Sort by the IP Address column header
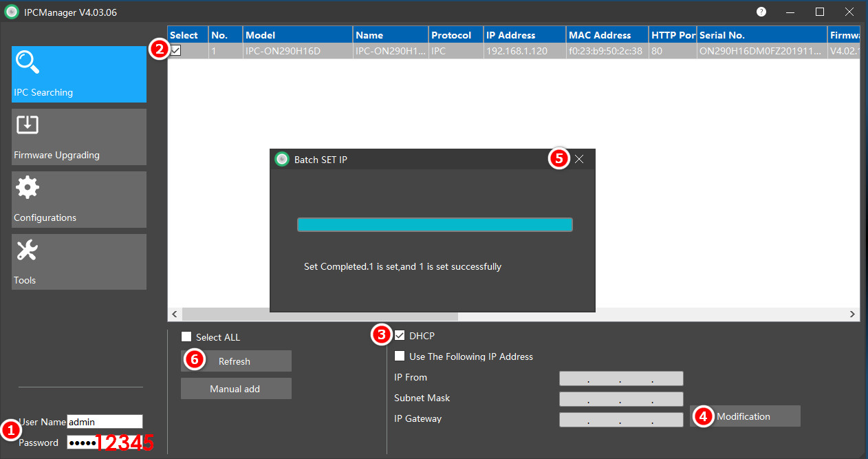Viewport: 868px width, 459px height. point(525,35)
